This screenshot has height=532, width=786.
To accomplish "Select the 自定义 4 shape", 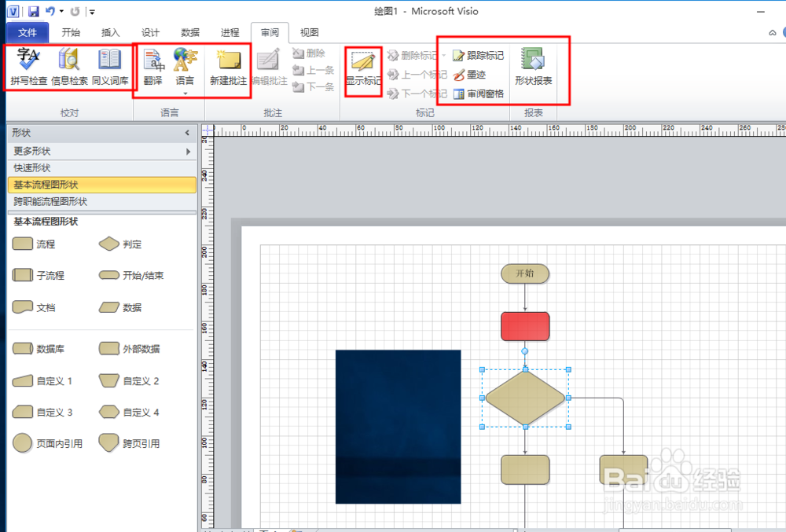I will click(129, 413).
